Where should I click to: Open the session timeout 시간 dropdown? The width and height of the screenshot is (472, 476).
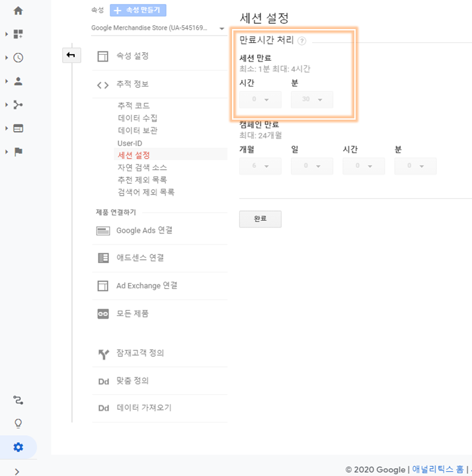pos(260,100)
